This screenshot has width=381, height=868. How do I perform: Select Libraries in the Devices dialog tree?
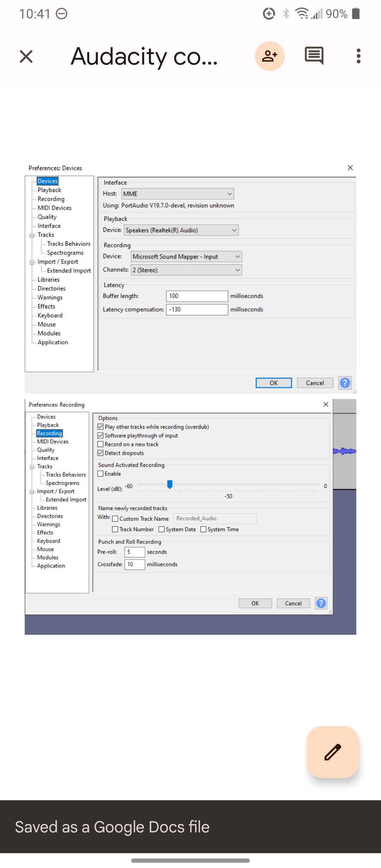(x=49, y=280)
